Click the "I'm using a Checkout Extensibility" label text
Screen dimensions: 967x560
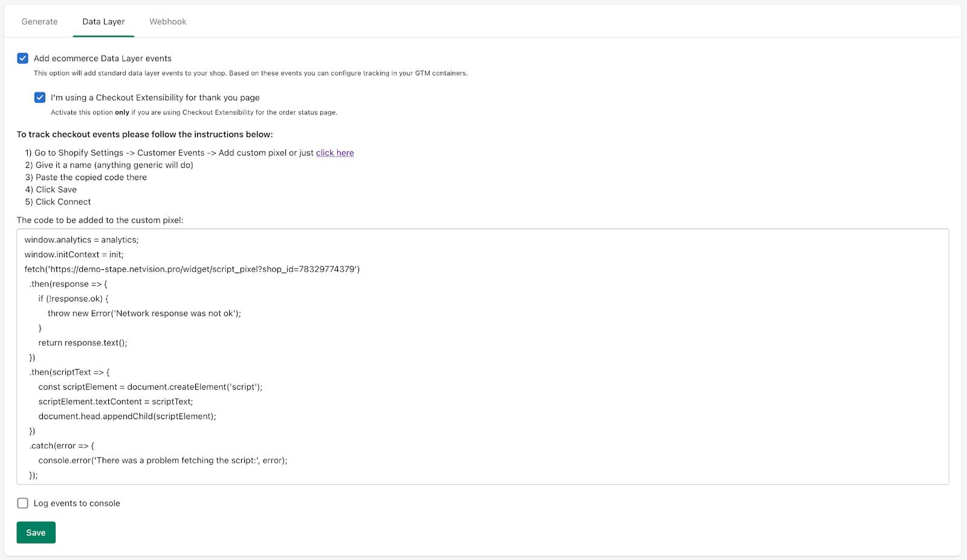tap(155, 97)
